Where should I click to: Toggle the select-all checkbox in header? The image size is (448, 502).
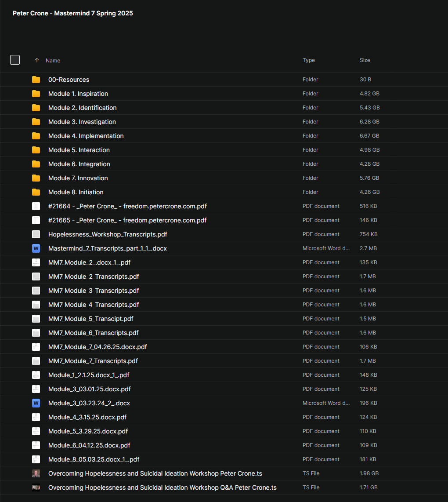15,60
